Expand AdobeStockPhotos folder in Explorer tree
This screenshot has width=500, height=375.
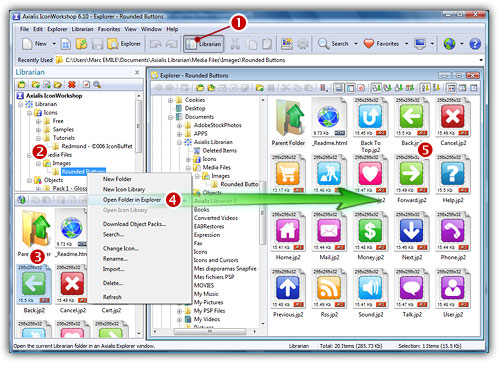click(179, 125)
